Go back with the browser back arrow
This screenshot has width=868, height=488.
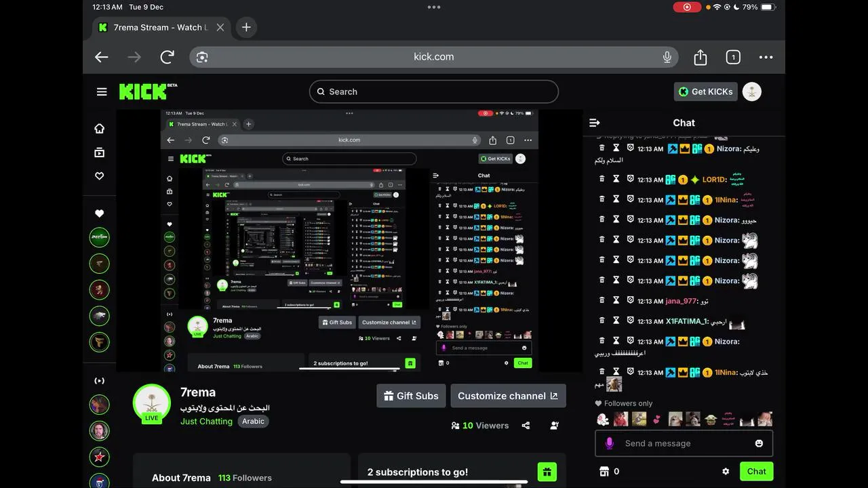(102, 57)
